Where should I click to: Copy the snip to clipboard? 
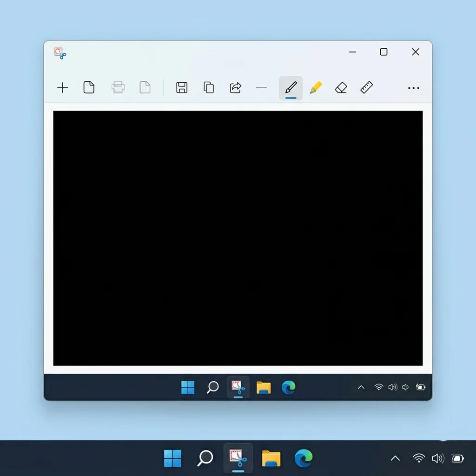tap(208, 88)
